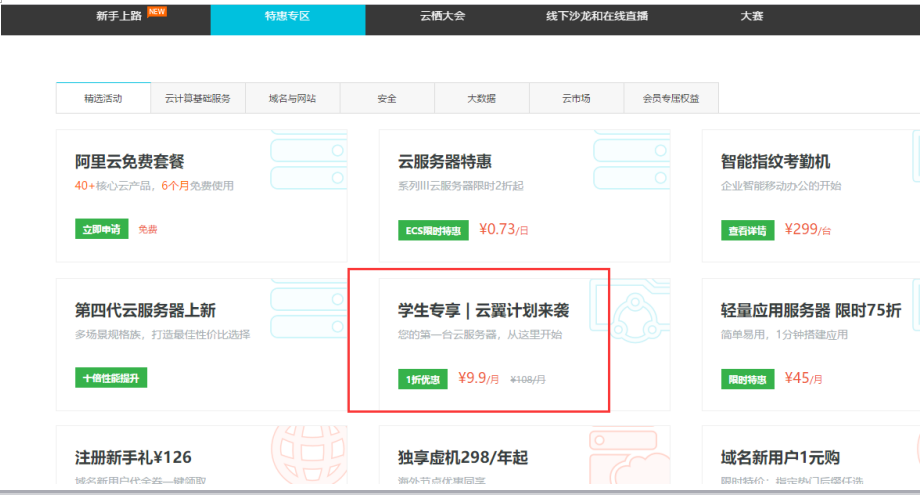Open the 学生专享 | 云翼计划来袭 title
The width and height of the screenshot is (920, 495).
(483, 310)
